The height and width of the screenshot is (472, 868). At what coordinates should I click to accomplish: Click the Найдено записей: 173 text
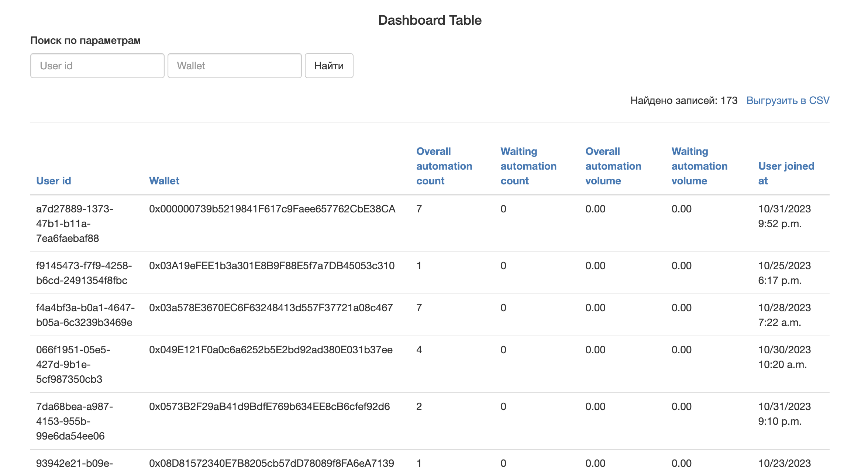click(683, 100)
